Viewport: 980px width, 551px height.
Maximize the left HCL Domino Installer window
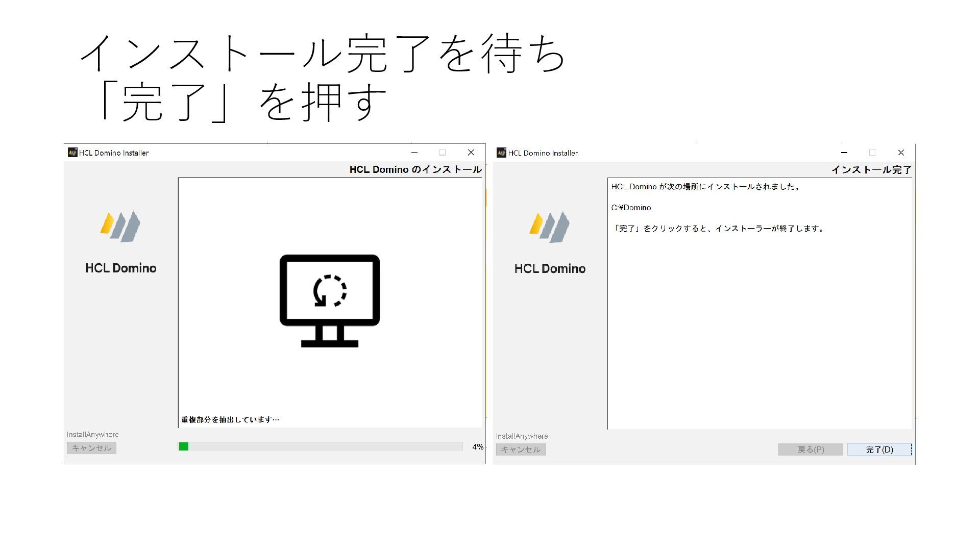pos(443,153)
